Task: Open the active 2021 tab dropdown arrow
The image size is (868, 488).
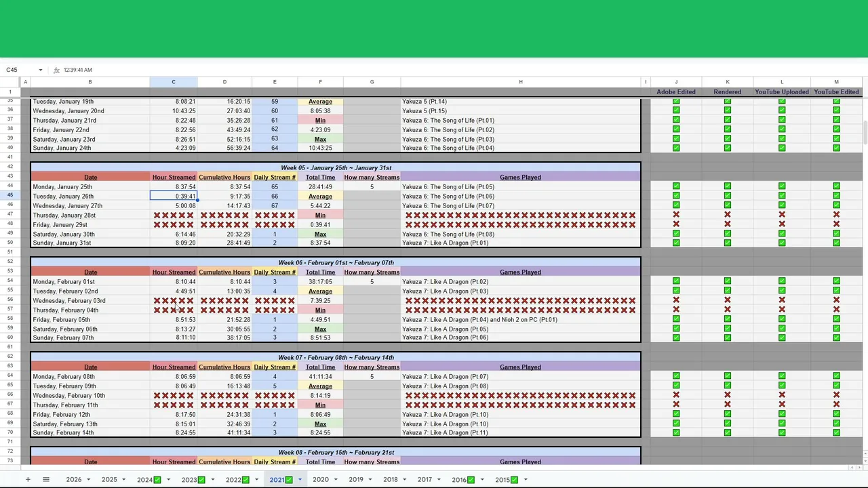Action: click(x=300, y=480)
